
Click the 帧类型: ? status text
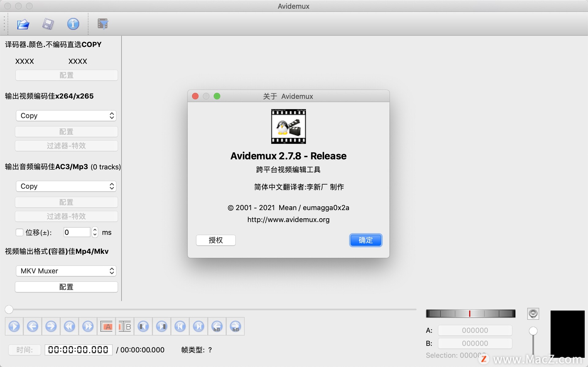pos(197,350)
